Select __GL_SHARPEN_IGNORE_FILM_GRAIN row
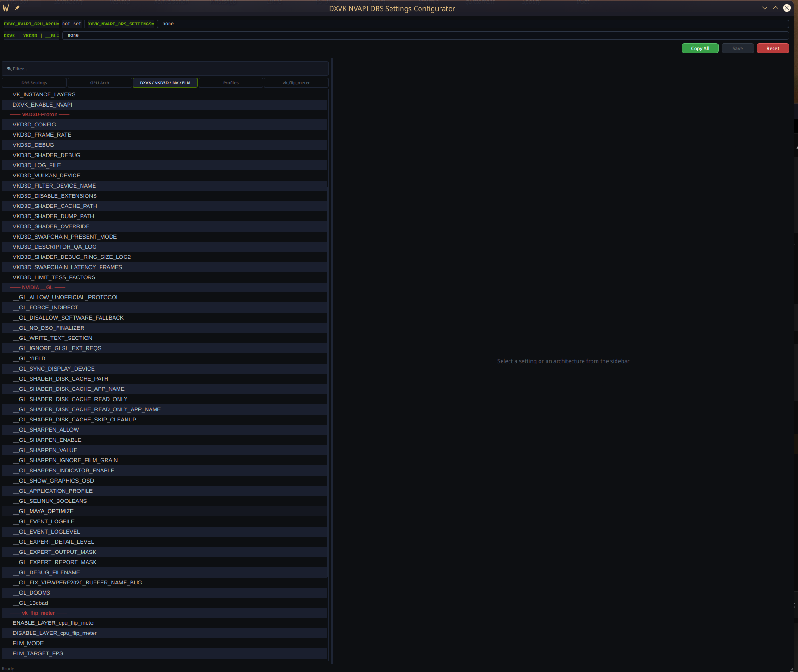The height and width of the screenshot is (672, 798). point(164,460)
